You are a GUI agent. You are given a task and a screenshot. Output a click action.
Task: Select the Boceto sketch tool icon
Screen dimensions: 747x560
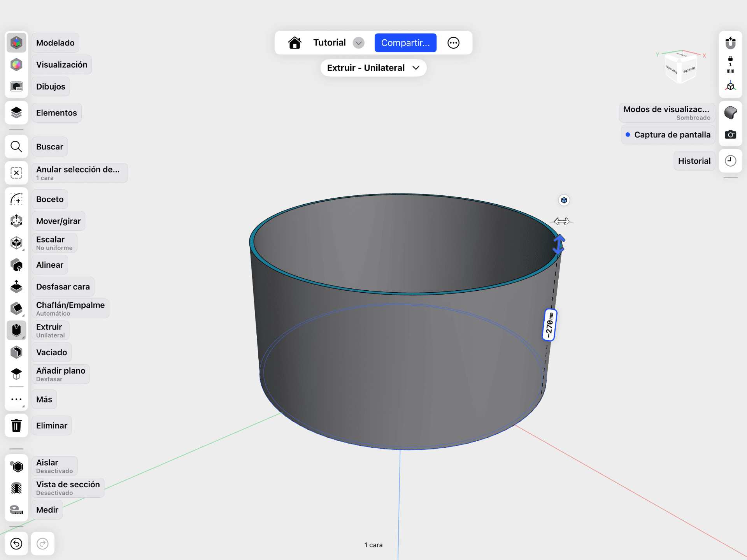pyautogui.click(x=16, y=199)
